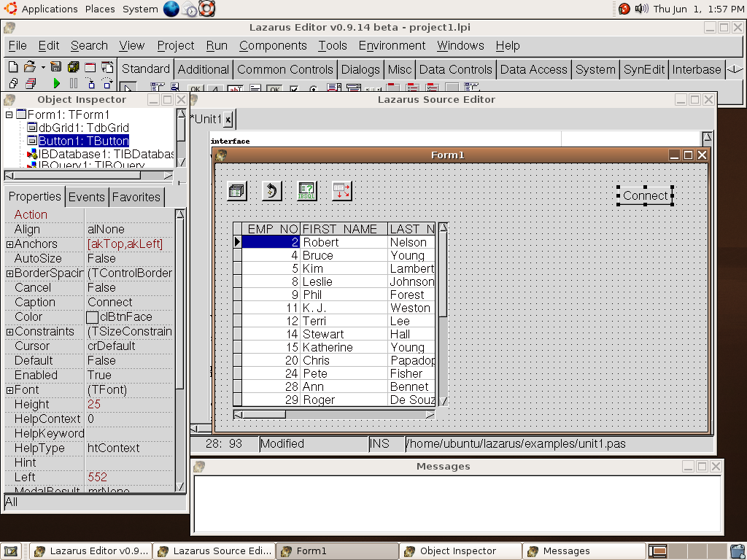Close the Unit1 source editor tab
The width and height of the screenshot is (747, 560).
point(228,120)
